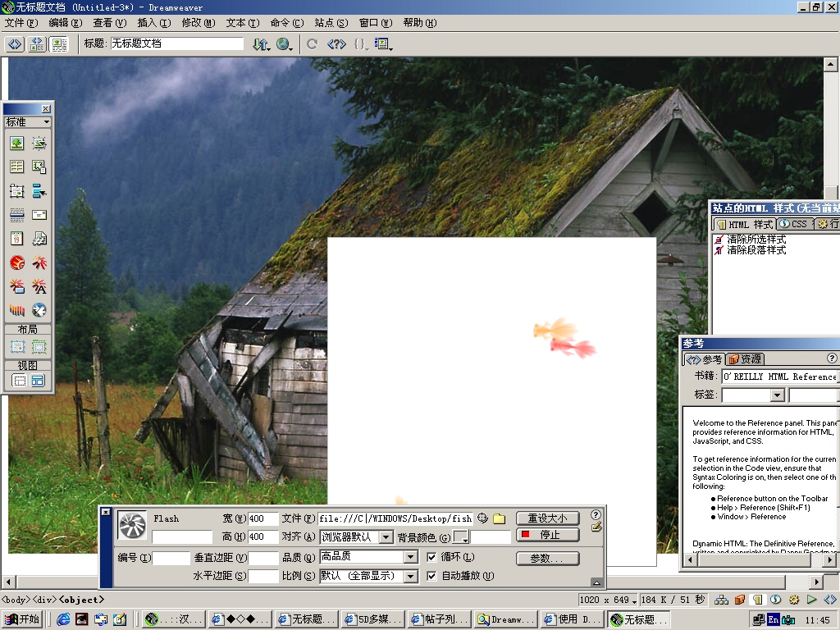This screenshot has width=840, height=630.
Task: Open the 背景颜色 color swatch picker
Action: pyautogui.click(x=461, y=536)
